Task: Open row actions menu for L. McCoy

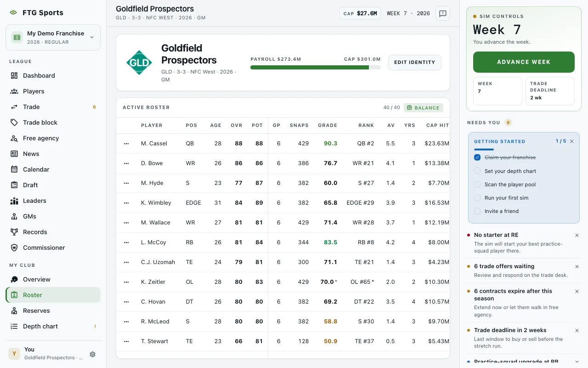Action: [126, 242]
